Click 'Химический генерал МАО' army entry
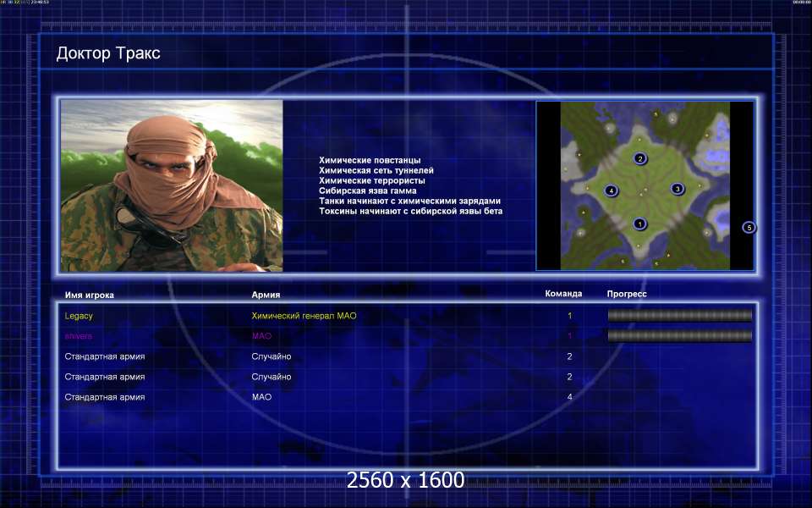Screen dimensions: 812x508 [x=304, y=316]
